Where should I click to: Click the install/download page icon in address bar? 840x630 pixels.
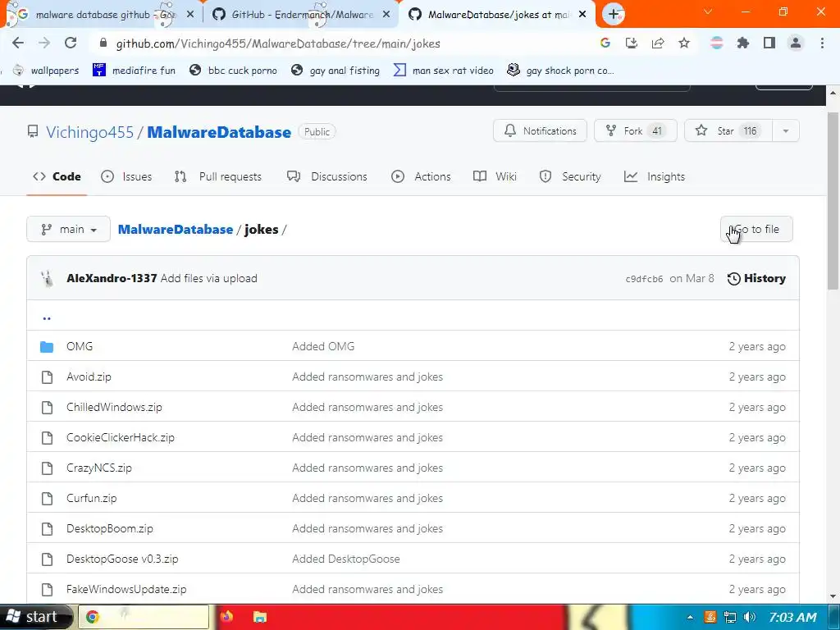coord(632,43)
